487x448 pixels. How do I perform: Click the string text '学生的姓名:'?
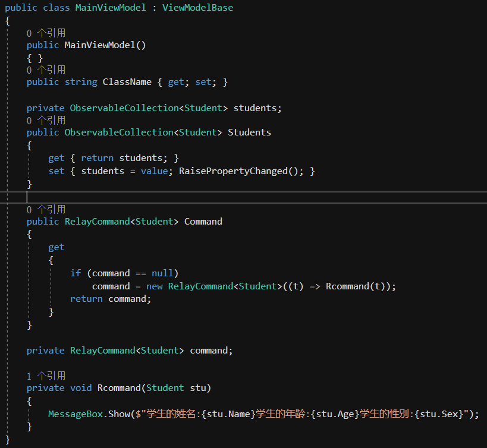(174, 414)
